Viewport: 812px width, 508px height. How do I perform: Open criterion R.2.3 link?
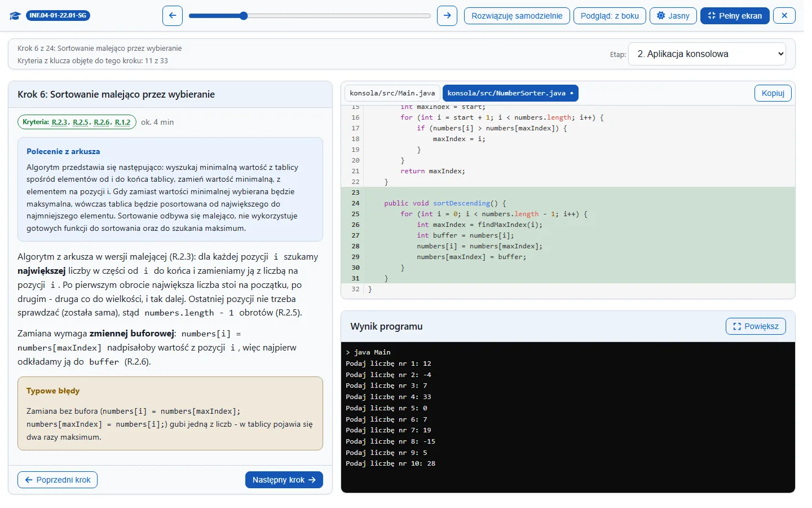pos(60,122)
